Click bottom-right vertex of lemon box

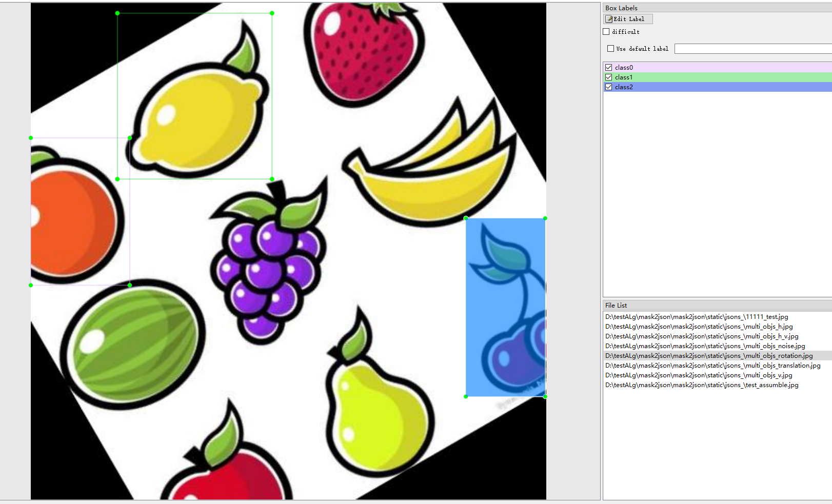tap(272, 179)
